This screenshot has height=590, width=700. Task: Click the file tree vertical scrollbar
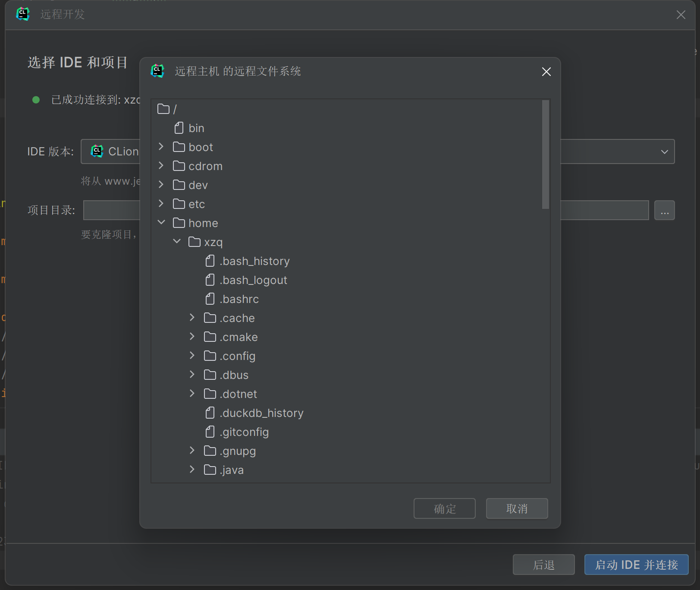(x=546, y=155)
